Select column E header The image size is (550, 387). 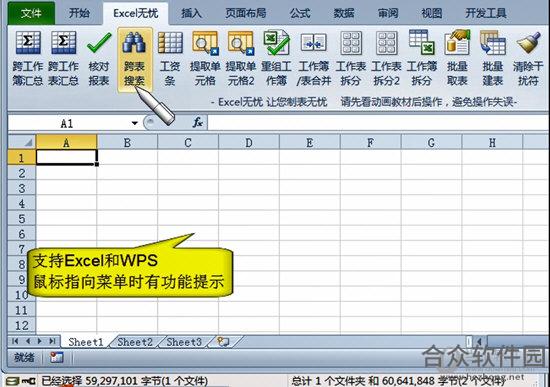[309, 142]
